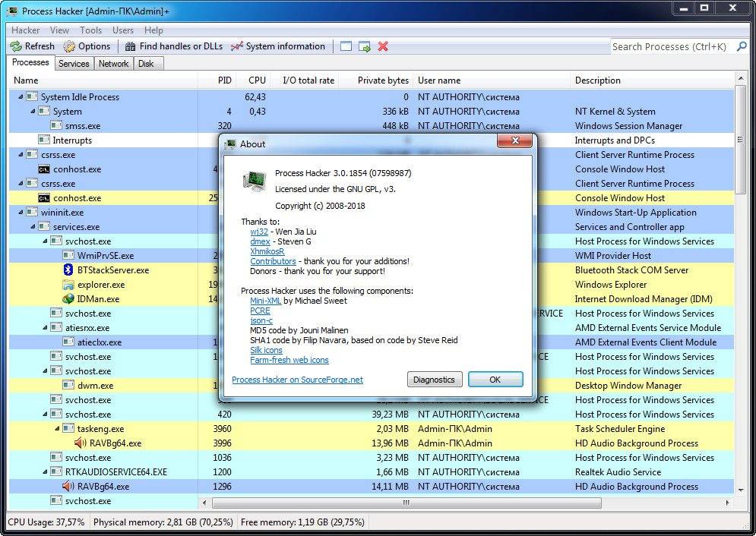The height and width of the screenshot is (536, 756).
Task: Click the atieclxx.exe process icon
Action: click(x=68, y=342)
